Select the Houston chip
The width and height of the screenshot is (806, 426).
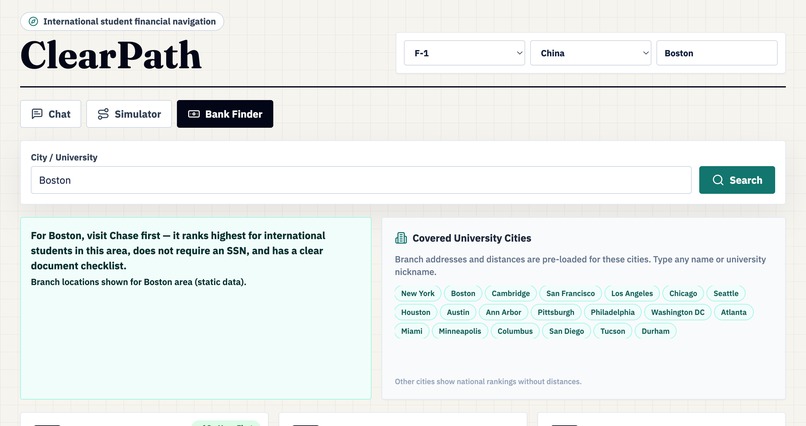416,312
